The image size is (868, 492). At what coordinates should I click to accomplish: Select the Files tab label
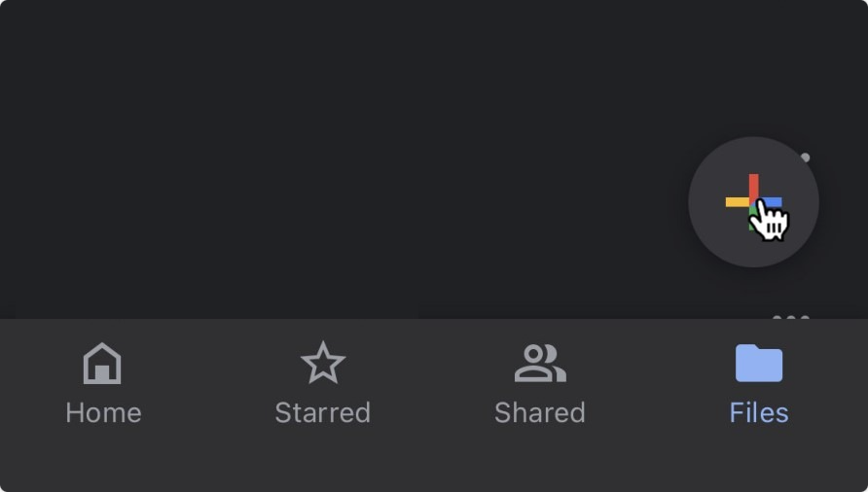(759, 413)
